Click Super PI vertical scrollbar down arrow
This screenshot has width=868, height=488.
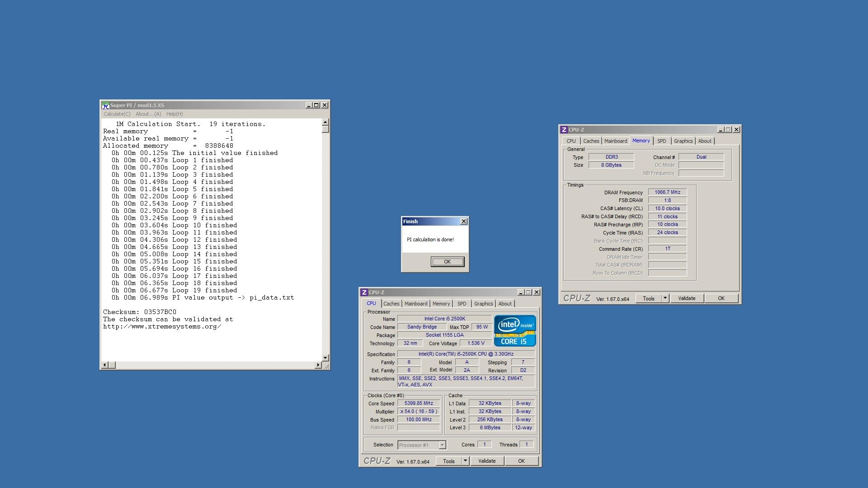pos(325,357)
